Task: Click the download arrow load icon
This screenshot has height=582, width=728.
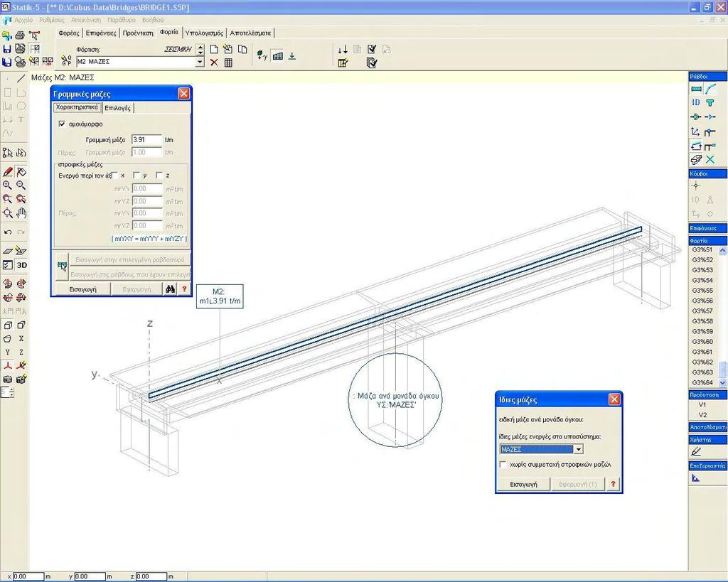Action: coord(292,55)
